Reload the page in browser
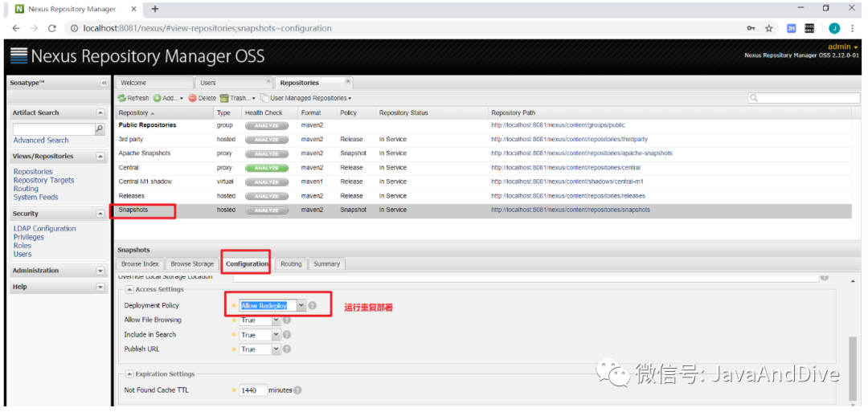Image resolution: width=868 pixels, height=412 pixels. coord(52,28)
